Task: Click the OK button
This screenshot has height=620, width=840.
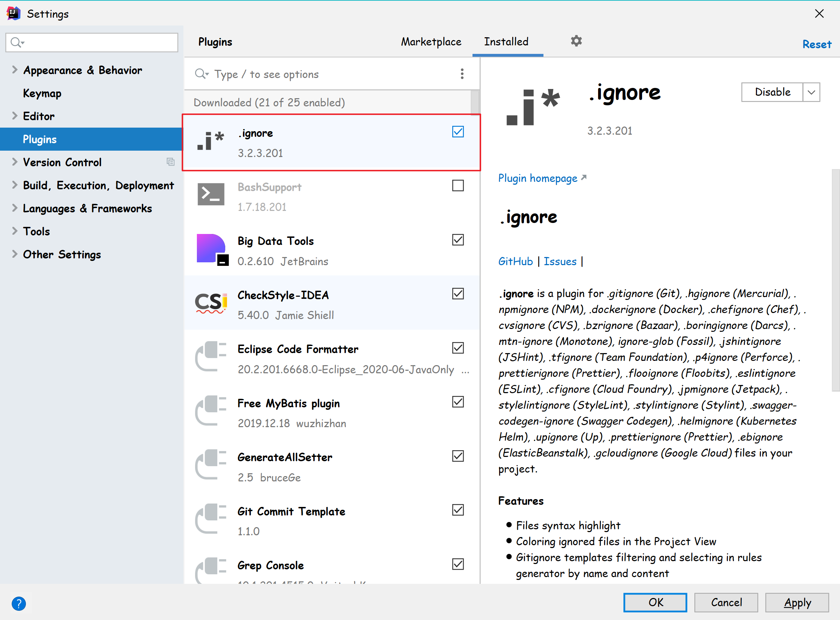Action: (655, 602)
